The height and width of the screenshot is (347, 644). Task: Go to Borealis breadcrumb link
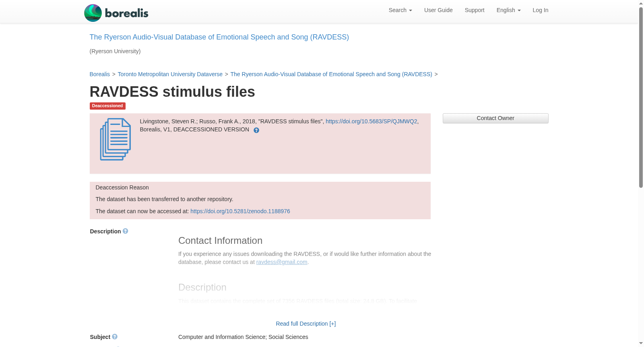(x=100, y=74)
